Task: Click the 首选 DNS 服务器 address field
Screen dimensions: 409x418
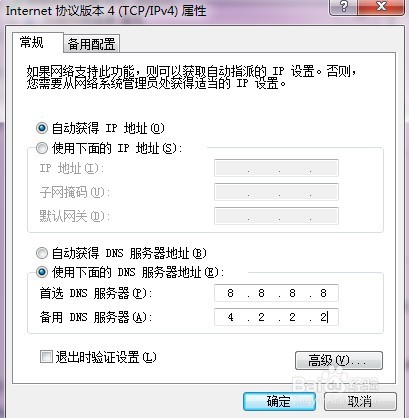Action: 276,293
